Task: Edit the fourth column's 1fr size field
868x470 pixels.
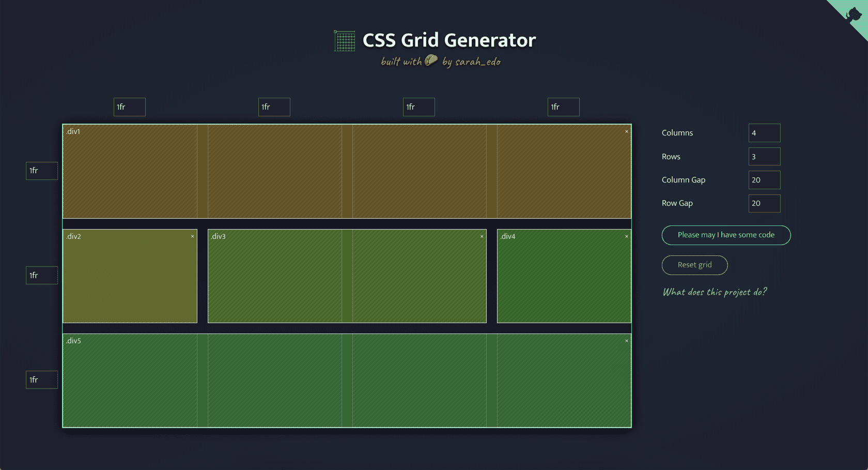Action: [564, 107]
